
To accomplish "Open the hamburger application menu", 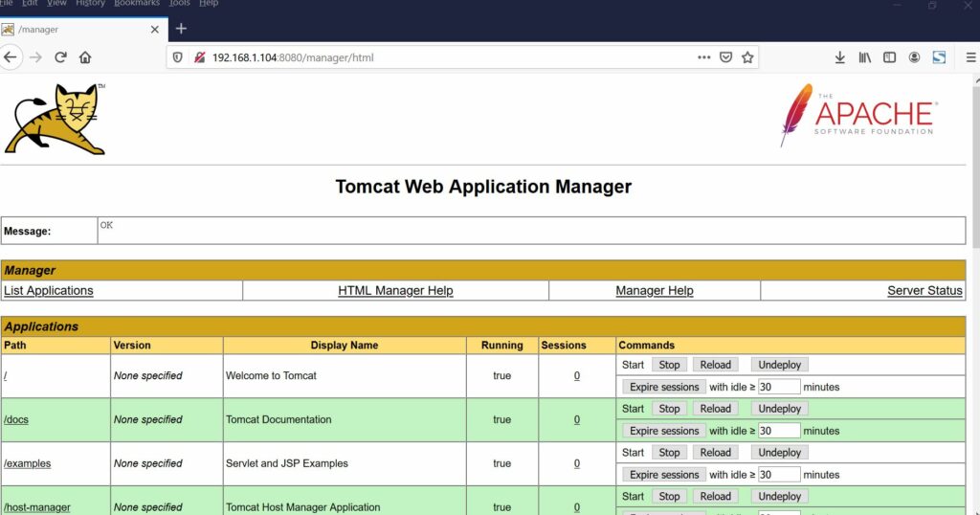I will click(970, 57).
